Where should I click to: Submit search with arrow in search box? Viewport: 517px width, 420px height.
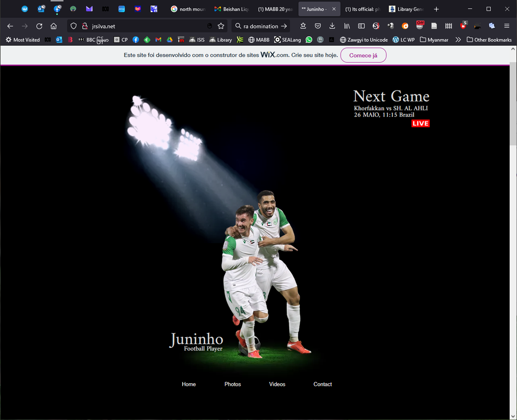(284, 26)
